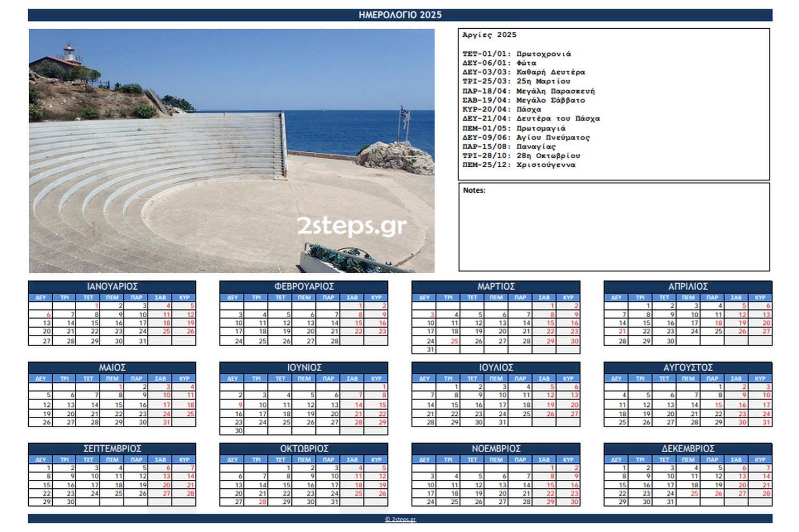The width and height of the screenshot is (799, 532).
Task: Click the ΙΟΥΝΙΟΣ month header
Action: (304, 367)
